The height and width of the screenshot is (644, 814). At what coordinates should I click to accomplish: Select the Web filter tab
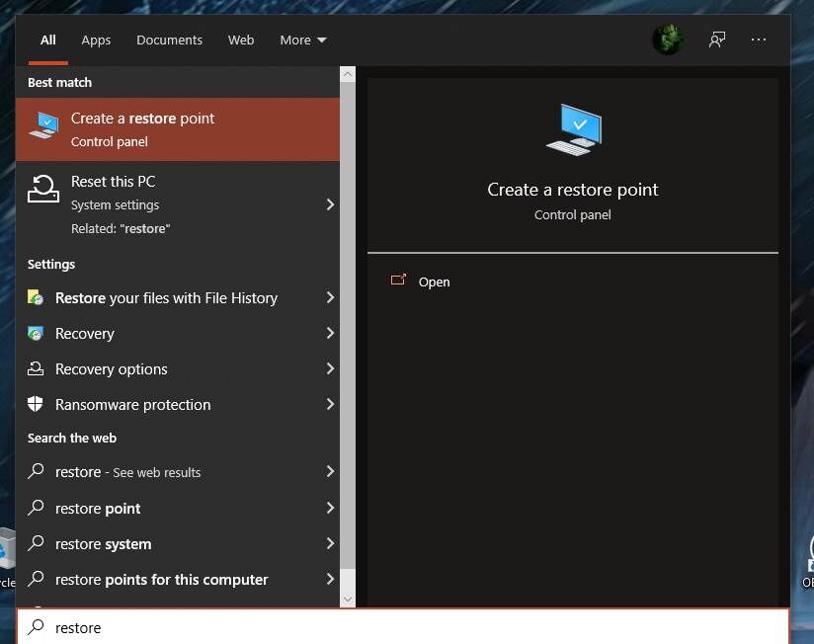tap(241, 40)
